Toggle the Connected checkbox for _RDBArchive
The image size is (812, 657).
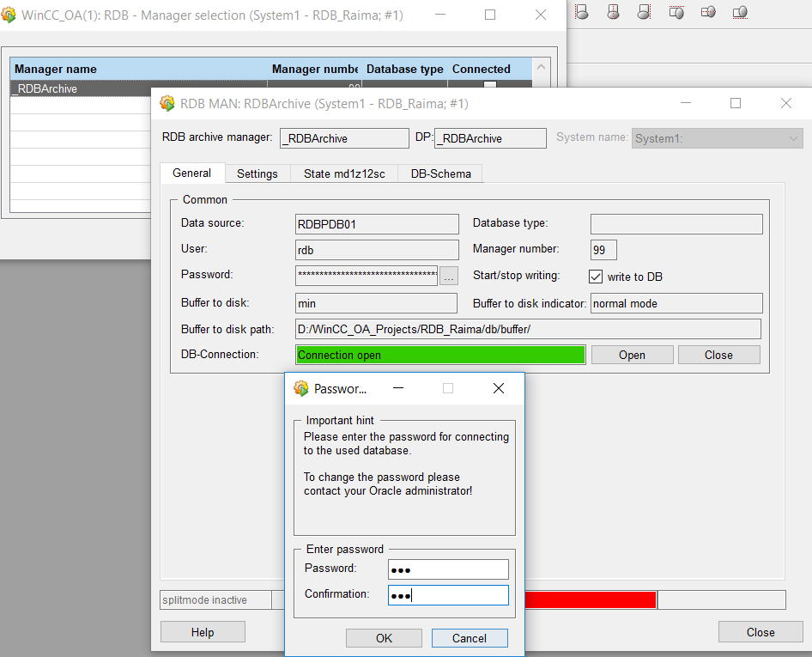tap(489, 86)
